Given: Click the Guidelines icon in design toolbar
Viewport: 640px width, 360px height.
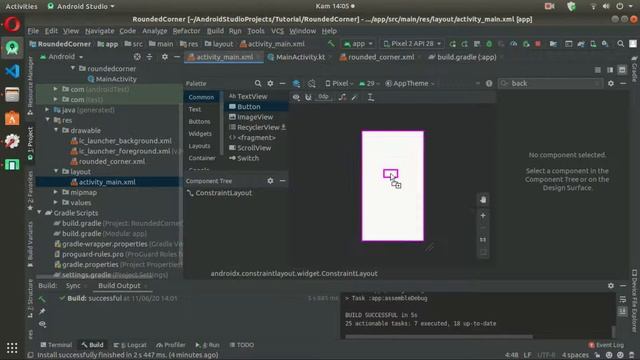Looking at the screenshot, I should coord(371,97).
